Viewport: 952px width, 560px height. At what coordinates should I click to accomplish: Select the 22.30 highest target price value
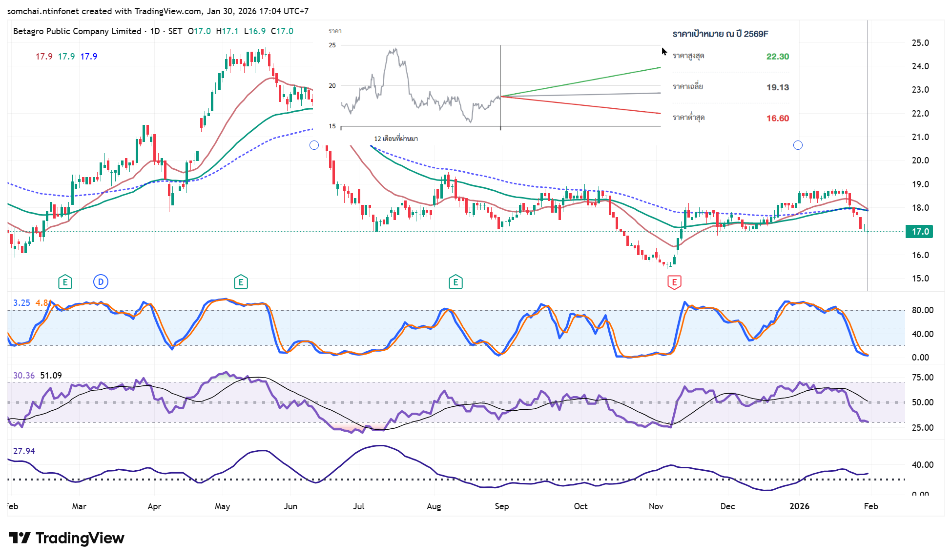777,57
